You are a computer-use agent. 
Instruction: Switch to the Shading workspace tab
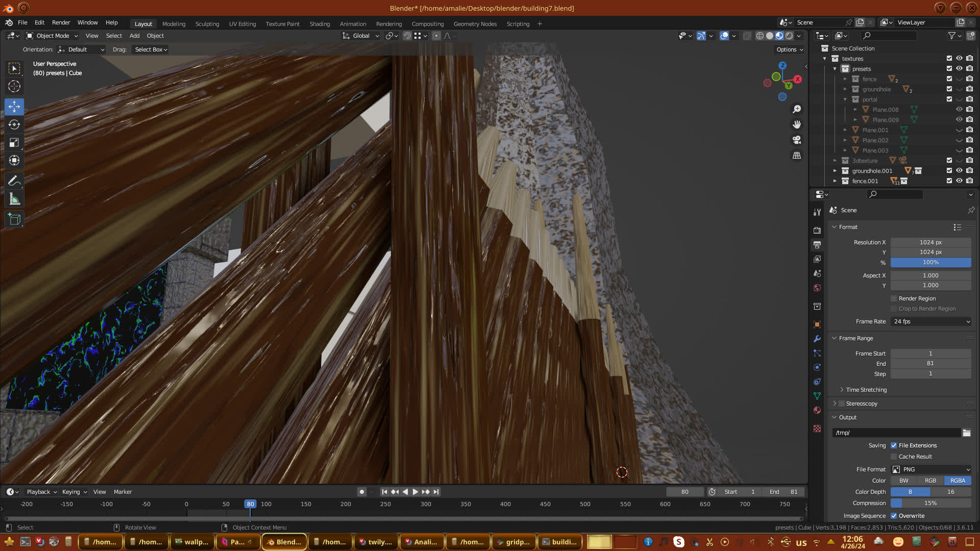tap(320, 24)
